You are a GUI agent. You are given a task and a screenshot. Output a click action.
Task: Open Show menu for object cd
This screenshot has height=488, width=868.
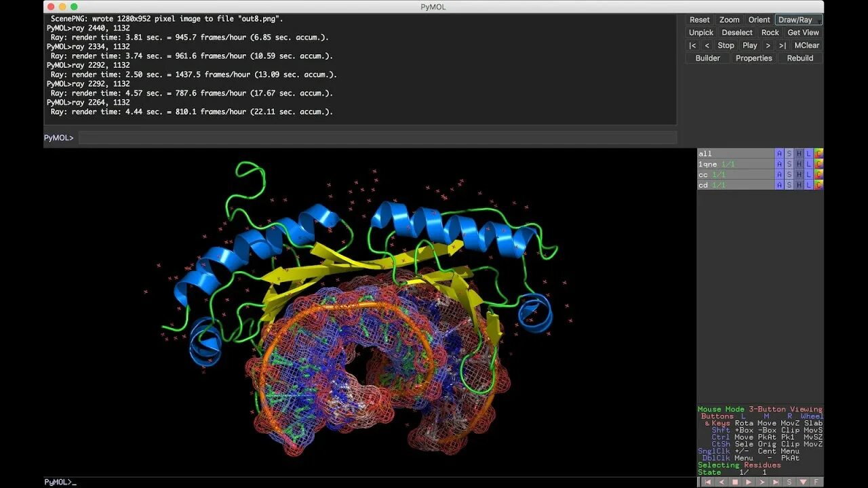789,185
